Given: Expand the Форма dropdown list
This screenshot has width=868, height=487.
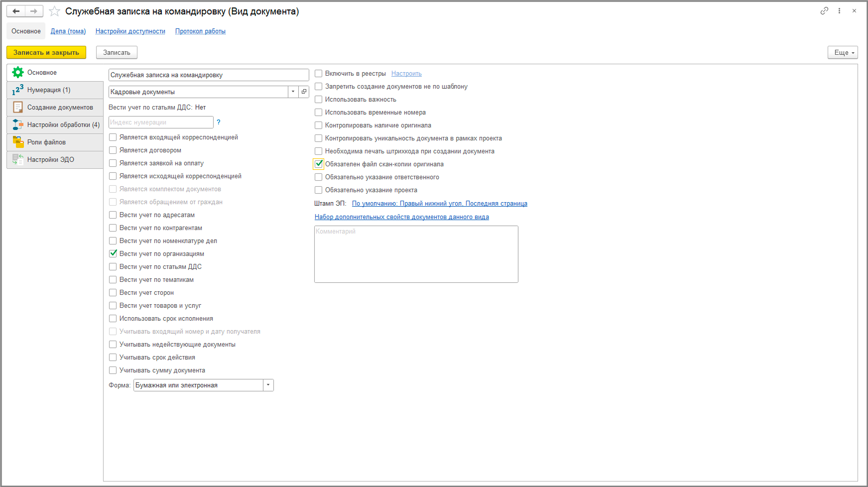Looking at the screenshot, I should pos(268,385).
